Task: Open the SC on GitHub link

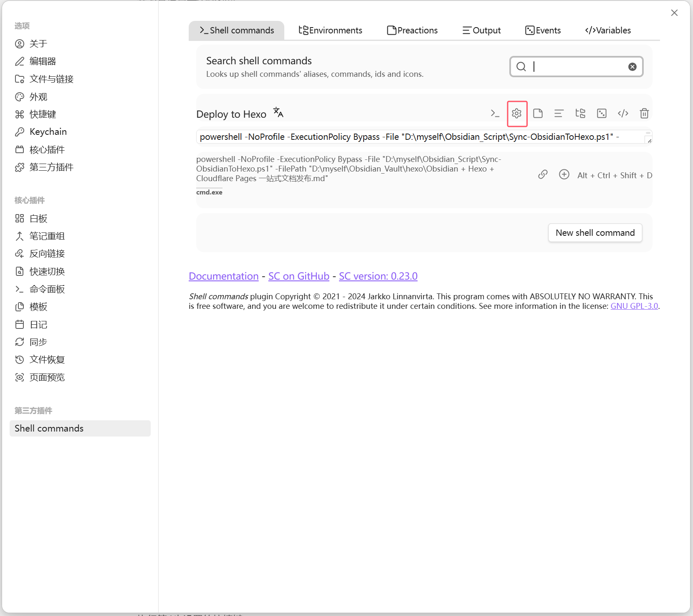Action: click(x=298, y=276)
